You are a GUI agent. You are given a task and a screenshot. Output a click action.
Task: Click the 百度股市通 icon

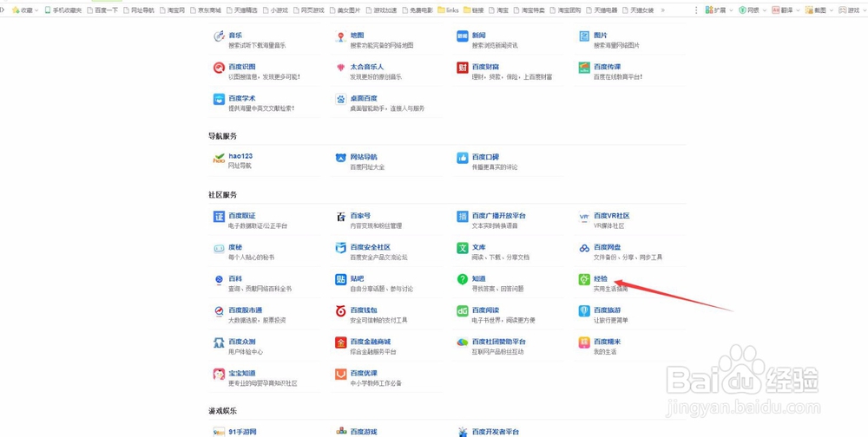220,311
